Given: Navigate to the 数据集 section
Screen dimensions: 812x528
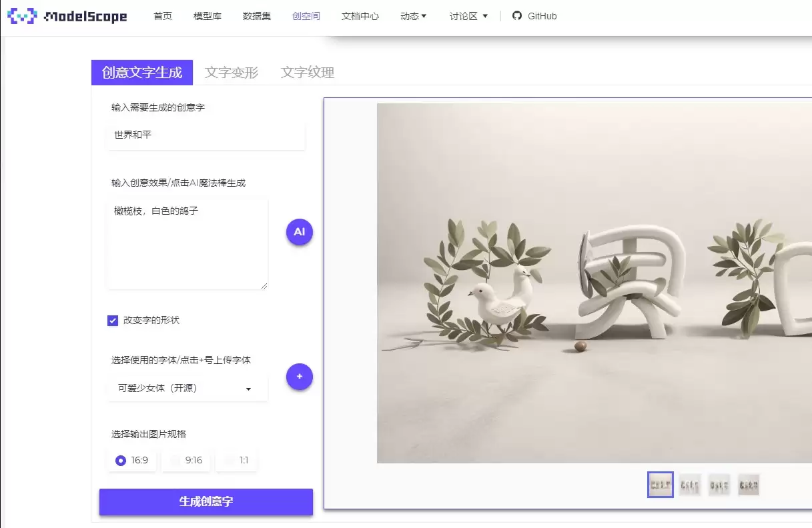Looking at the screenshot, I should [x=256, y=16].
